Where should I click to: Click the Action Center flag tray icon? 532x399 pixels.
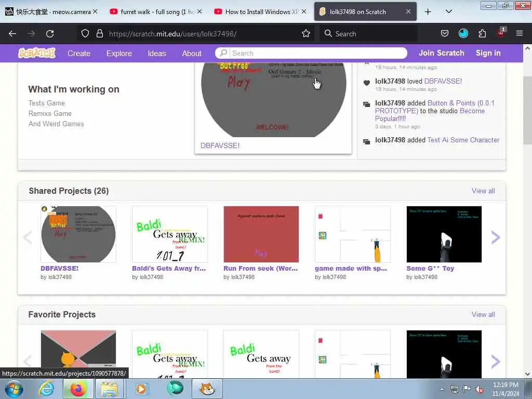(x=467, y=389)
